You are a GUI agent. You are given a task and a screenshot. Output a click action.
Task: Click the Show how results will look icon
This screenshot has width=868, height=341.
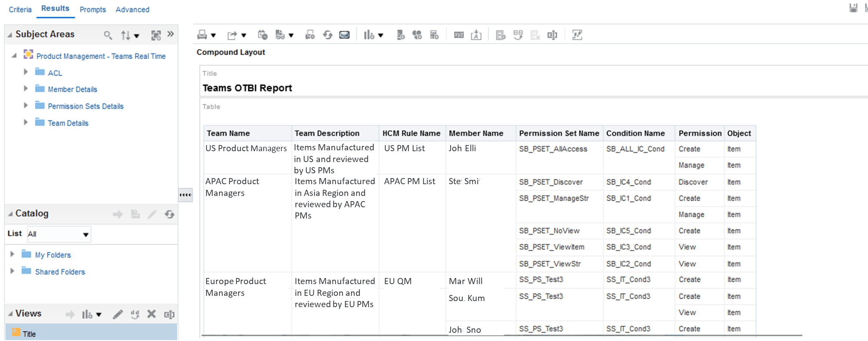pos(280,35)
